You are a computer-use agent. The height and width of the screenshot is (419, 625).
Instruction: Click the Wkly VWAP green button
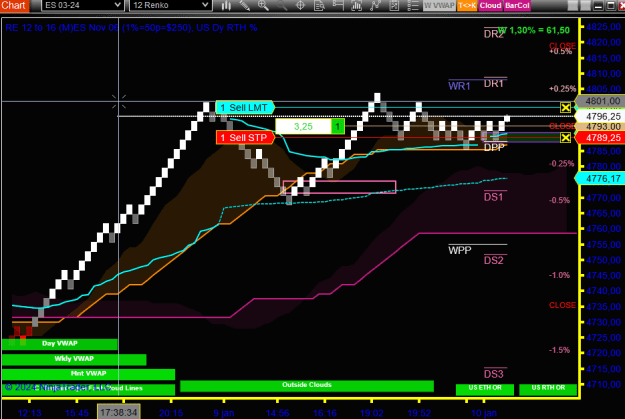tap(74, 359)
